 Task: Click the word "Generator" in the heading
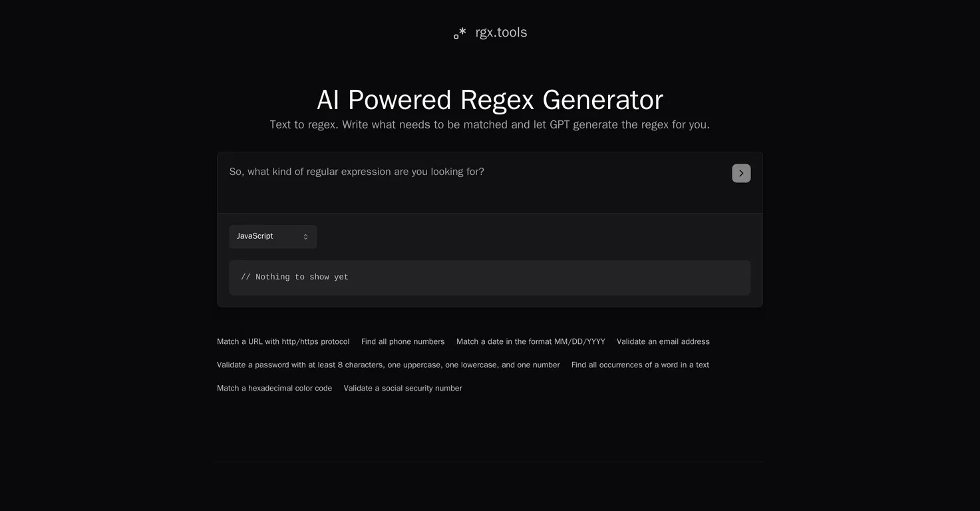(603, 100)
